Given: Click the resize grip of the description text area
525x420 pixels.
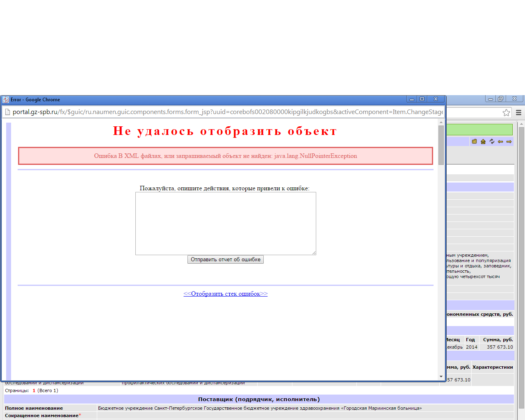Looking at the screenshot, I should (314, 253).
